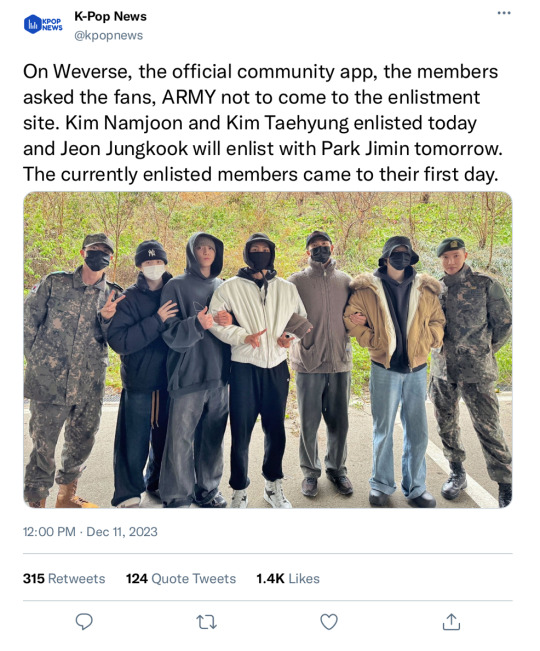This screenshot has height=651, width=540.
Task: Click the green beret in the photo
Action: [451, 245]
